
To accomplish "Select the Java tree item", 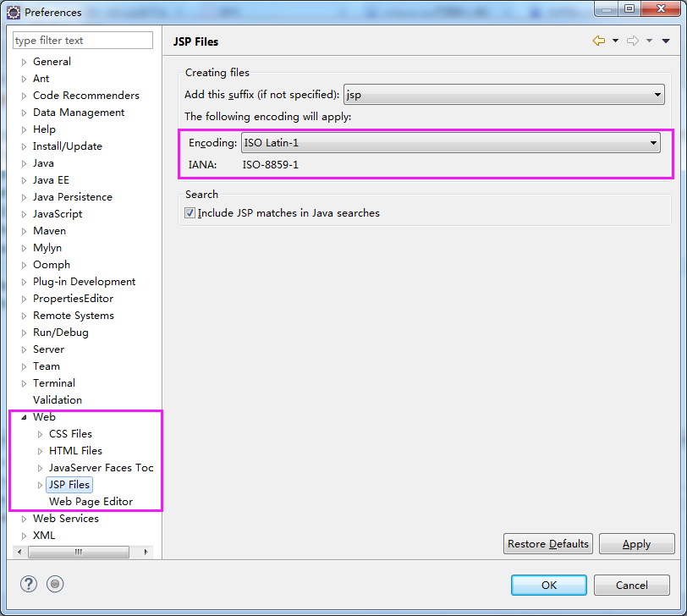I will click(x=43, y=163).
